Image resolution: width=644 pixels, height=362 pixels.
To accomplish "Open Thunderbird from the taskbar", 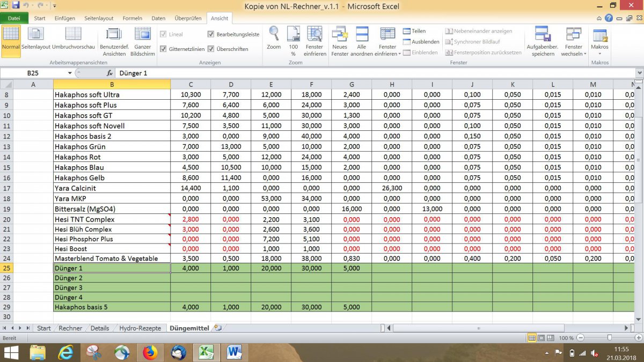I will click(x=178, y=352).
